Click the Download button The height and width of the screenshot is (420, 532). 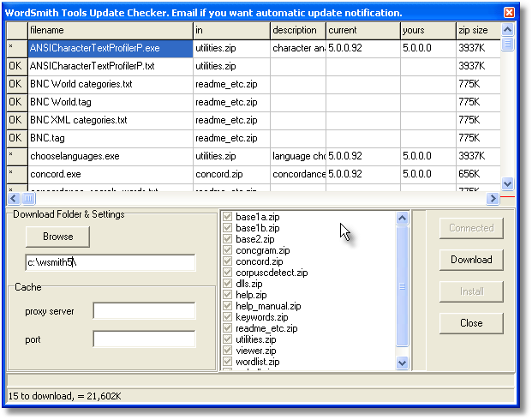[x=471, y=260]
